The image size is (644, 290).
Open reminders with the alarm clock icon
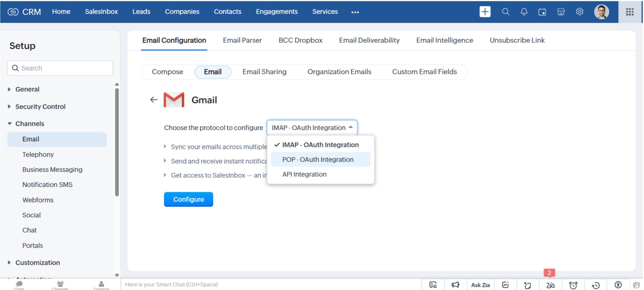573,284
